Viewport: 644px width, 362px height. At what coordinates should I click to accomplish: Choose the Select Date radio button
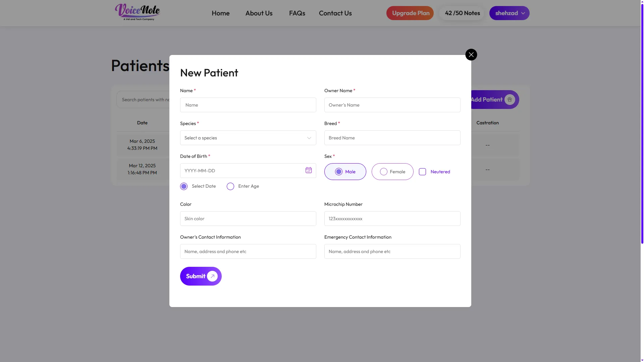tap(184, 186)
